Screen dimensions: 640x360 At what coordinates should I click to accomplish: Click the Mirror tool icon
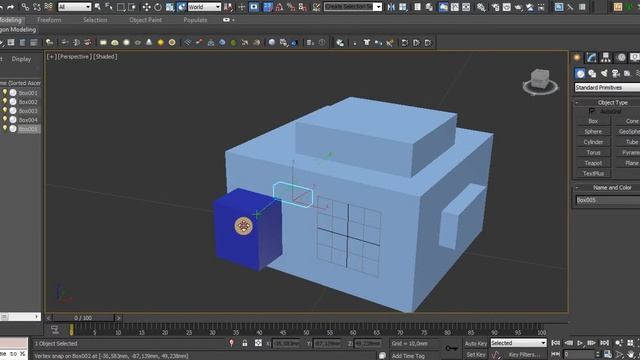(x=391, y=7)
